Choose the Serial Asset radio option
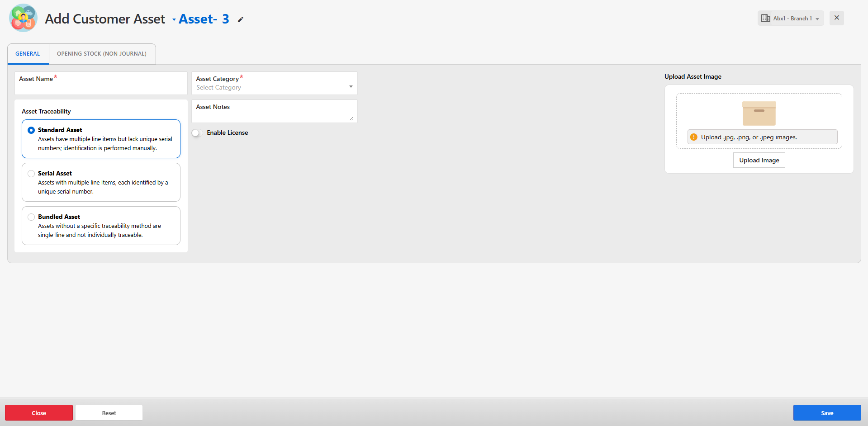 [x=31, y=174]
